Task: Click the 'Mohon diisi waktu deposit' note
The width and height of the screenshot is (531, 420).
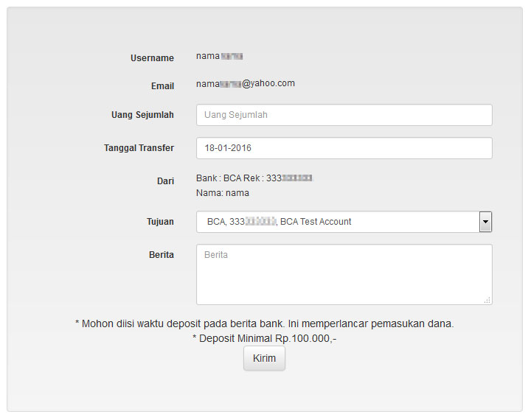Action: tap(265, 323)
